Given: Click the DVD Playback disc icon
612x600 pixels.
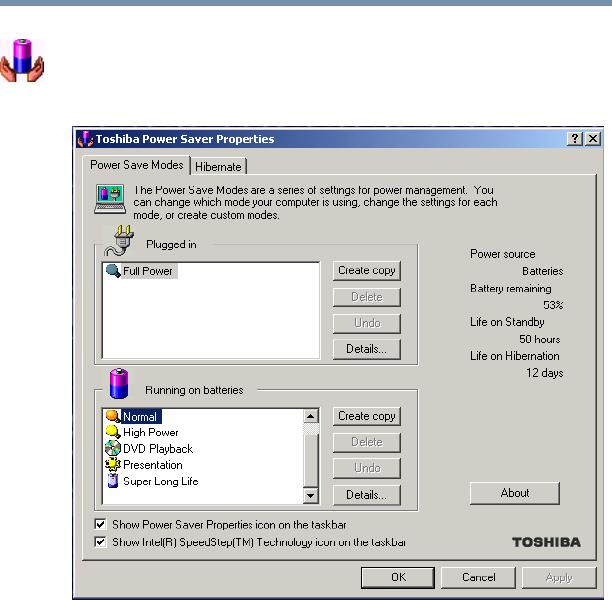Looking at the screenshot, I should (x=113, y=448).
